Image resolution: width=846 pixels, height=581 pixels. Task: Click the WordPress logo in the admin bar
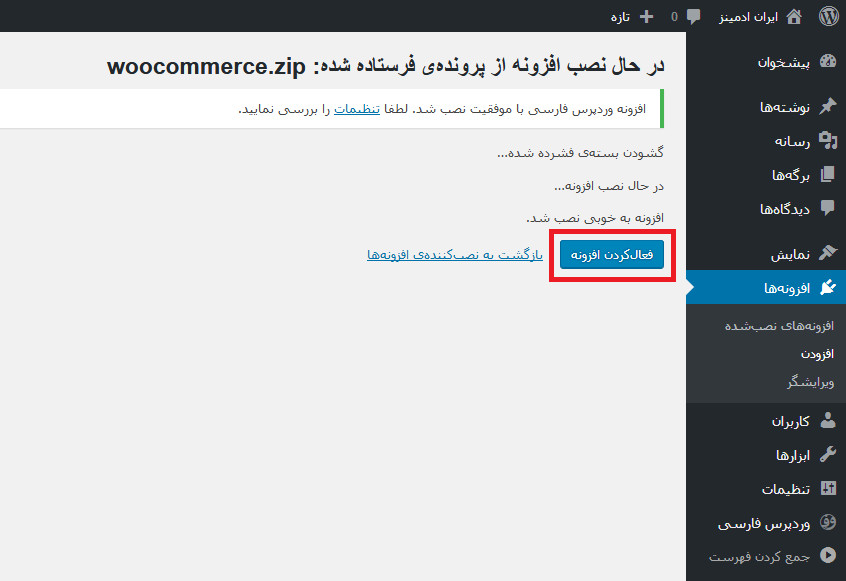(x=828, y=16)
